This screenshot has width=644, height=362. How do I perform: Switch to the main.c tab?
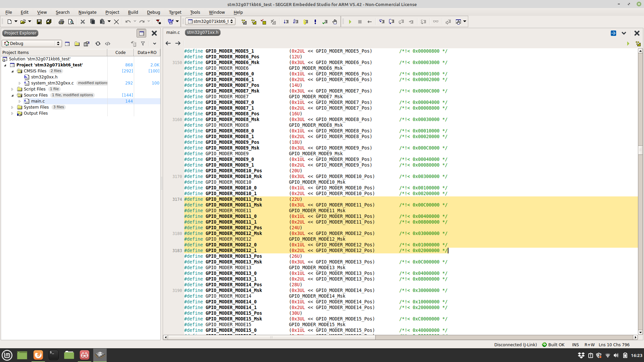click(173, 33)
